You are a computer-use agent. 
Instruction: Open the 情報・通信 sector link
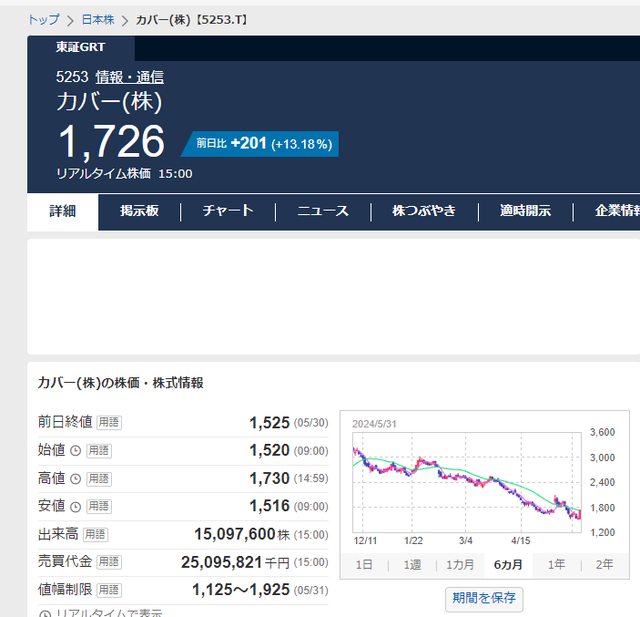click(129, 77)
